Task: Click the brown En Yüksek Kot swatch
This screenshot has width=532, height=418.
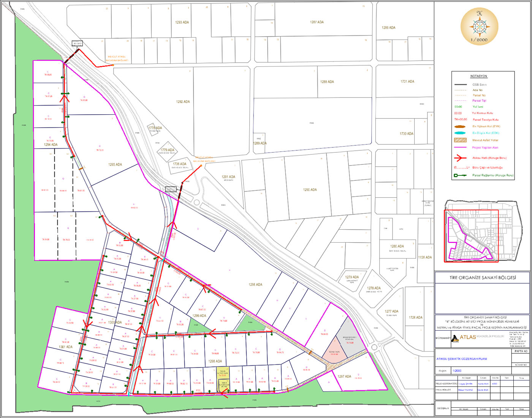Action: (460, 126)
